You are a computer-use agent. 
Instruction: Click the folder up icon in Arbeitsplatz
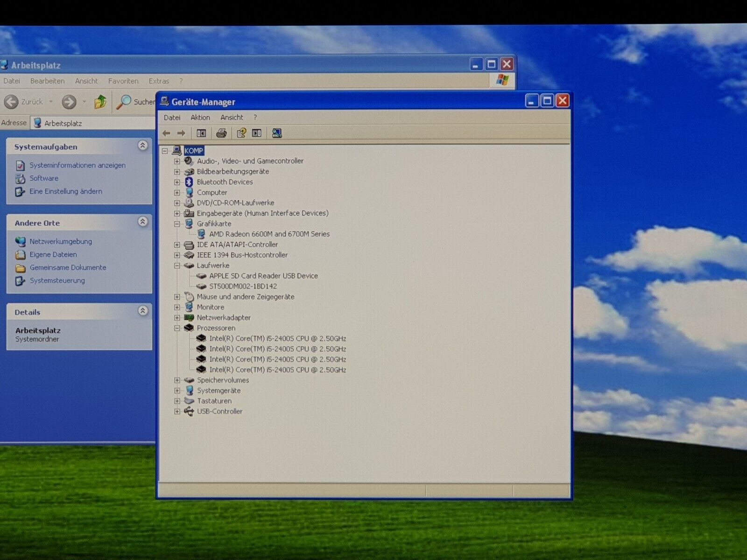tap(100, 102)
